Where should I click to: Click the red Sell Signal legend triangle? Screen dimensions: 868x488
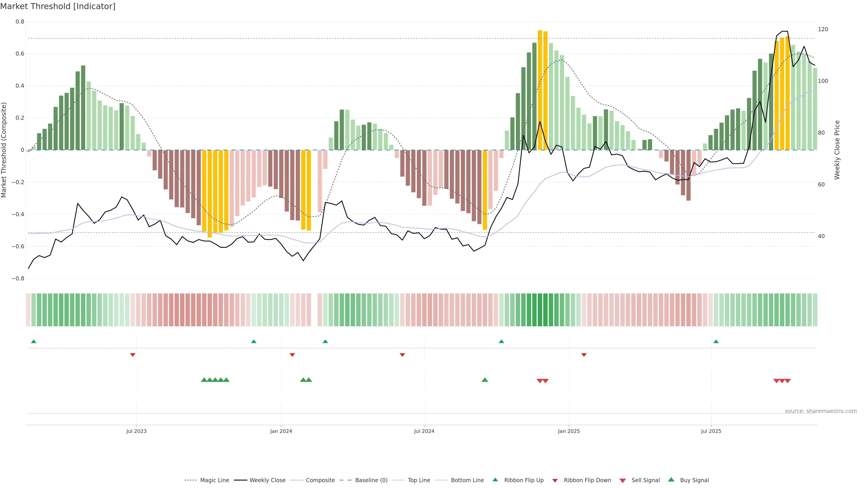click(x=622, y=480)
